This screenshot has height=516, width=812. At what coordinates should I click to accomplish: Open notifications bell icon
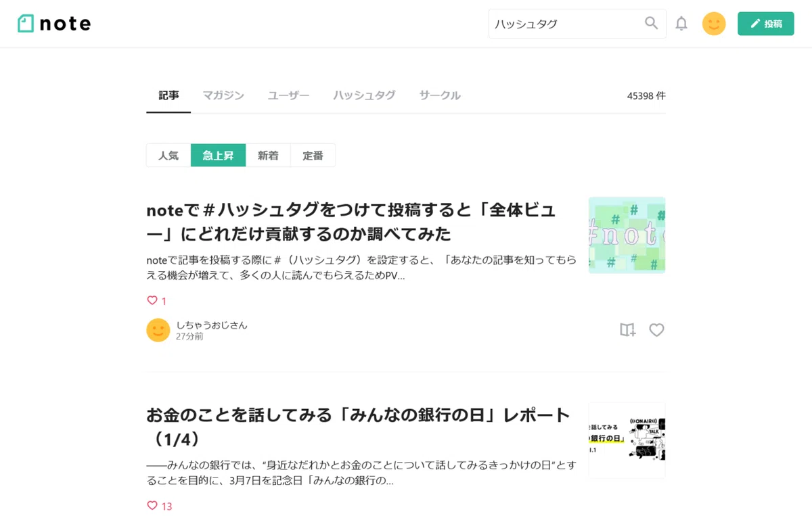coord(681,24)
